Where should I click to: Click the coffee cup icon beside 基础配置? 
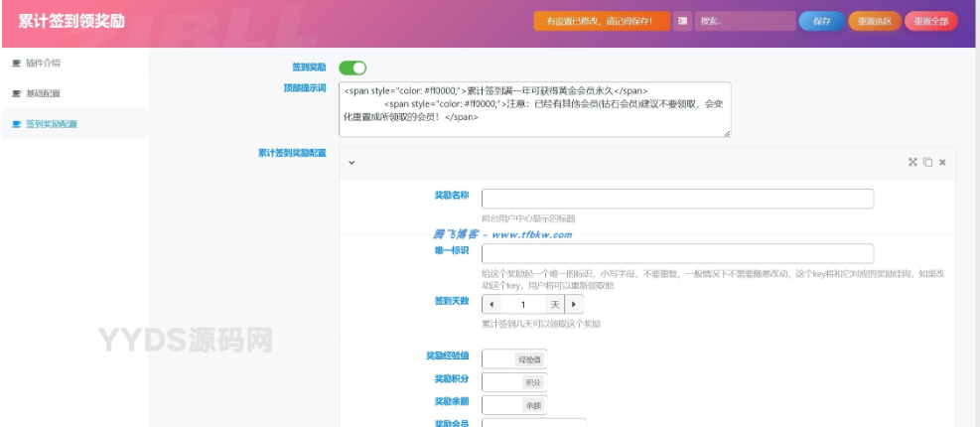(16, 93)
